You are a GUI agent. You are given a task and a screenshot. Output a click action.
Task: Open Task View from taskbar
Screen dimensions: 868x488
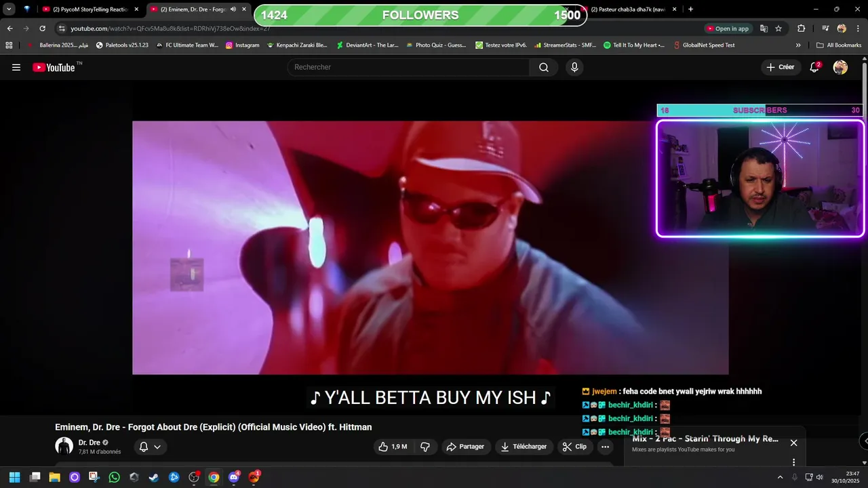click(x=35, y=477)
